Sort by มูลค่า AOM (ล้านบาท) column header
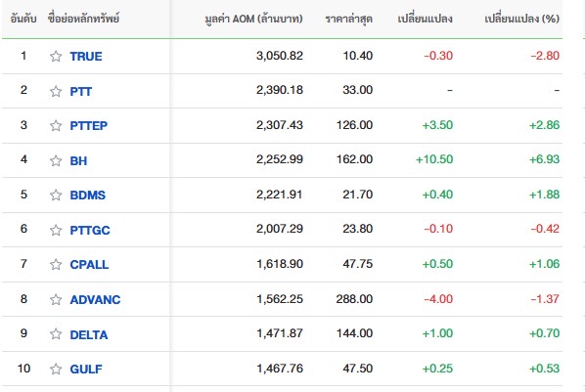 pyautogui.click(x=253, y=19)
